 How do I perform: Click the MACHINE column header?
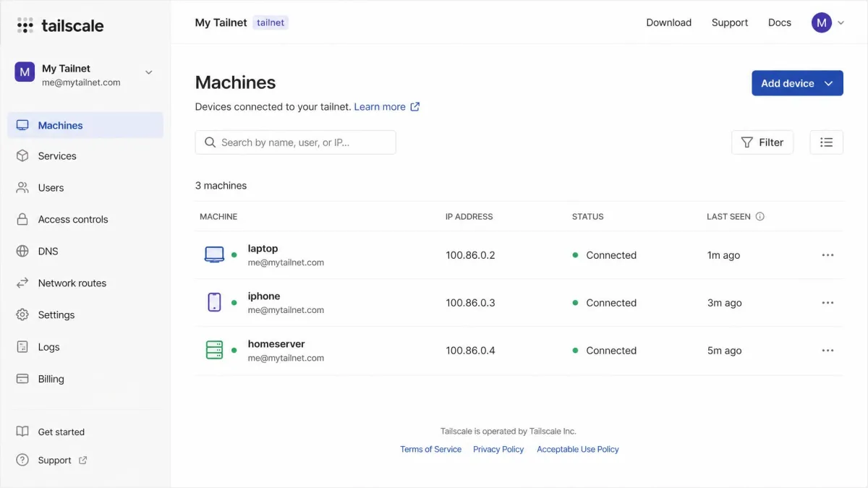click(x=218, y=216)
